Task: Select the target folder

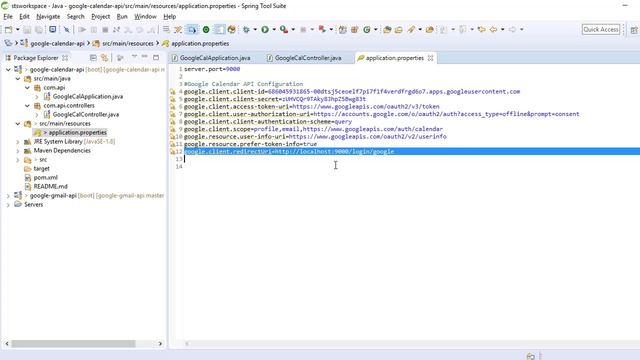Action: (41, 169)
